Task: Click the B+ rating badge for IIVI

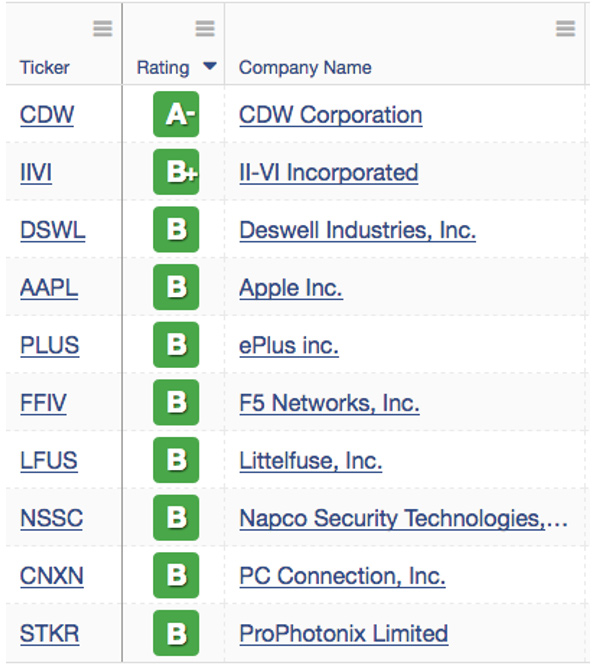Action: point(176,172)
